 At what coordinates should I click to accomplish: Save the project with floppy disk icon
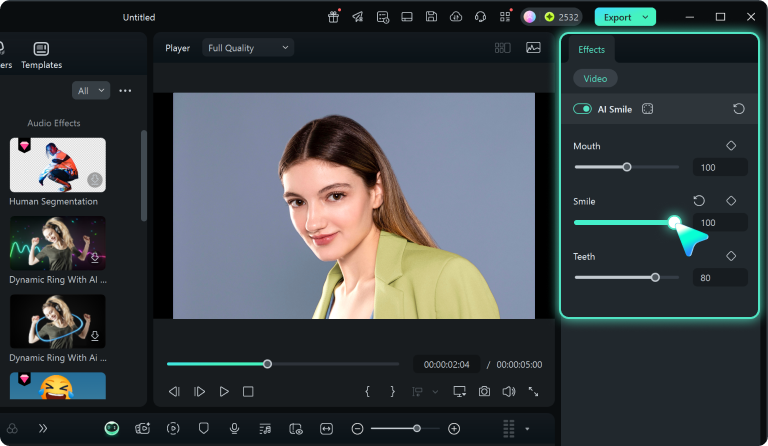(431, 17)
